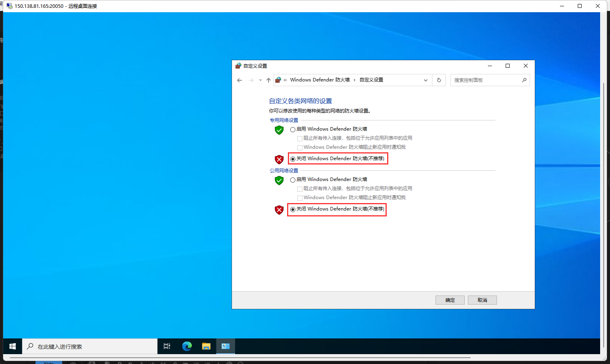
Task: Click the 自定义设置 window title icon
Action: point(238,66)
